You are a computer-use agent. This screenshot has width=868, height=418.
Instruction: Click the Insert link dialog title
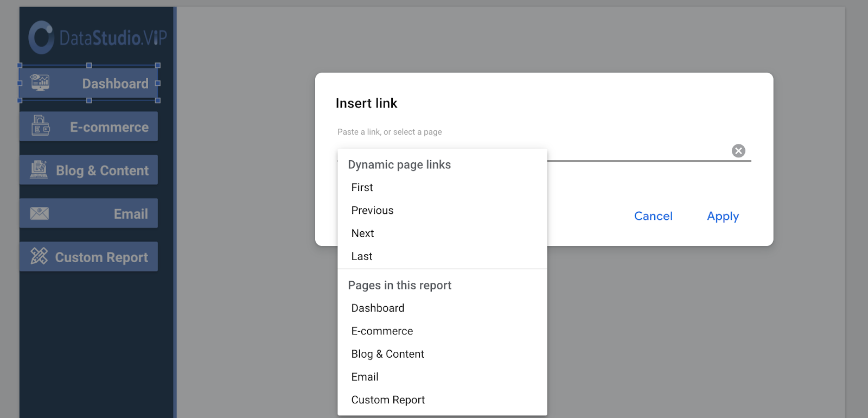click(x=367, y=103)
